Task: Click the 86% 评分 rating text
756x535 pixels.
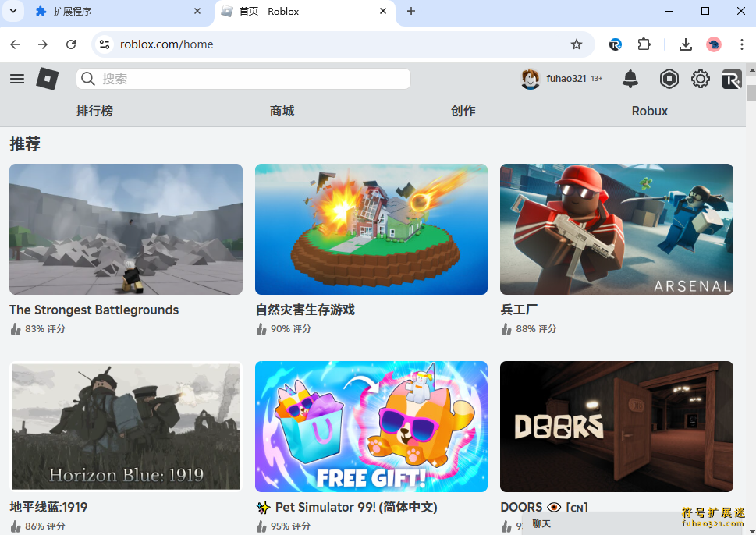Action: [44, 526]
